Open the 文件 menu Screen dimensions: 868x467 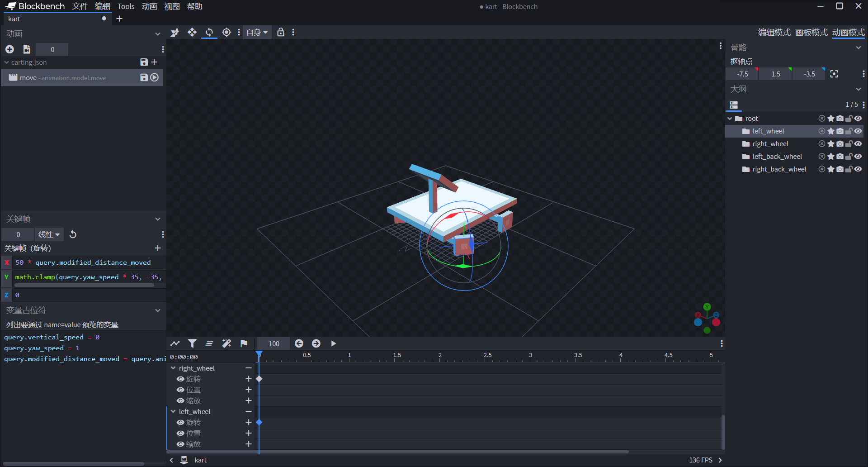80,6
